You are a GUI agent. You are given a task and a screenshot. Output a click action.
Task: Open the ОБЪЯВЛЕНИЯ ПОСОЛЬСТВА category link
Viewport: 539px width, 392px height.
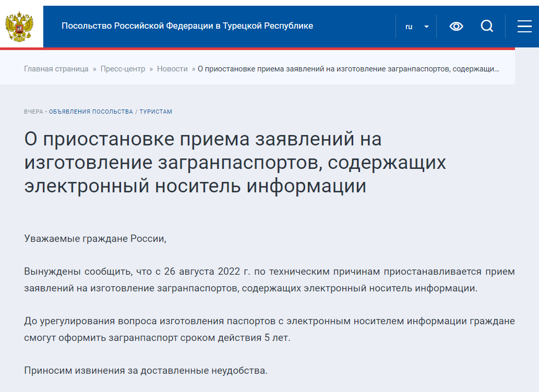tap(91, 112)
